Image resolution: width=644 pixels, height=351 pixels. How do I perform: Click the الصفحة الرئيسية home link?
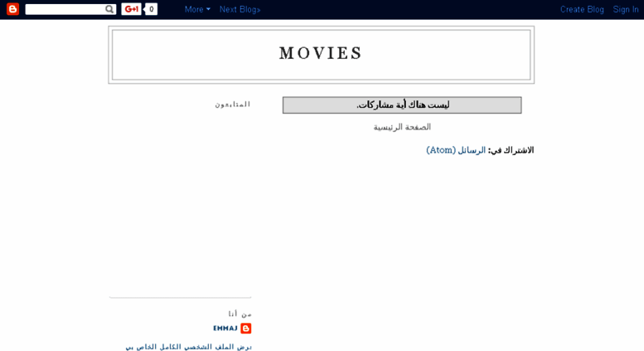(x=402, y=127)
